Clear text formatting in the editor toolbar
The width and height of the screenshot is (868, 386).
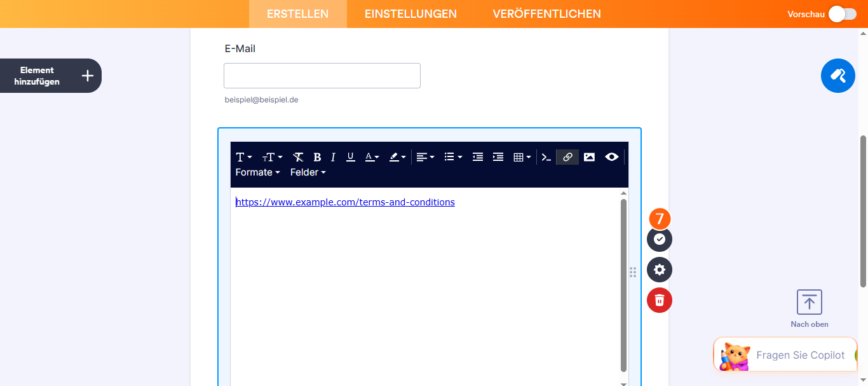[x=298, y=157]
